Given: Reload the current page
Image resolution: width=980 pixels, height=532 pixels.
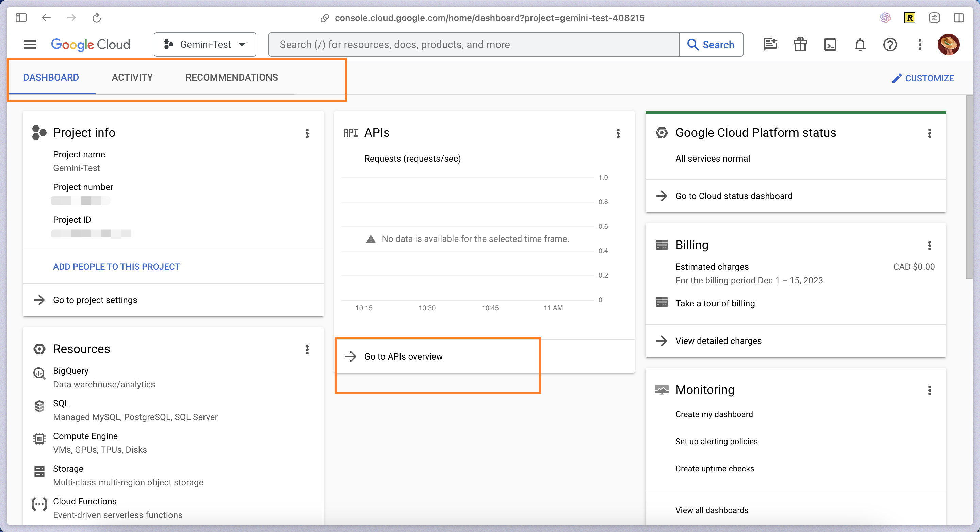Looking at the screenshot, I should (x=97, y=17).
